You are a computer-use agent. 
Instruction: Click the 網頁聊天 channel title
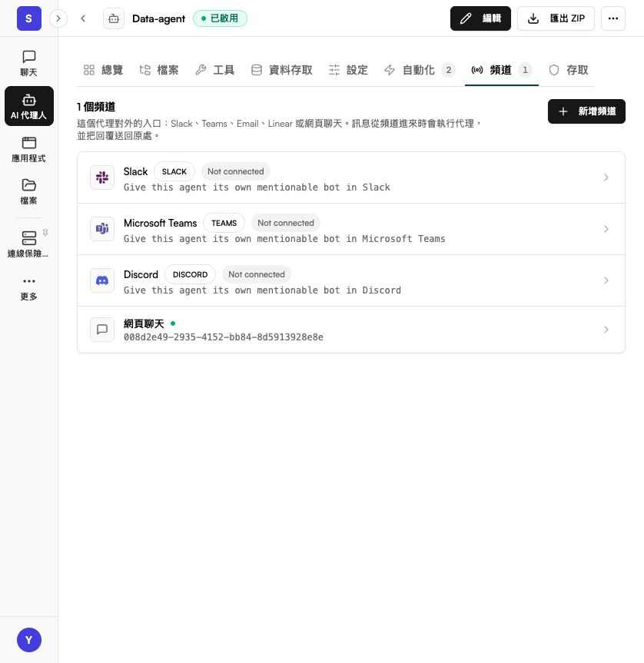[x=144, y=324]
